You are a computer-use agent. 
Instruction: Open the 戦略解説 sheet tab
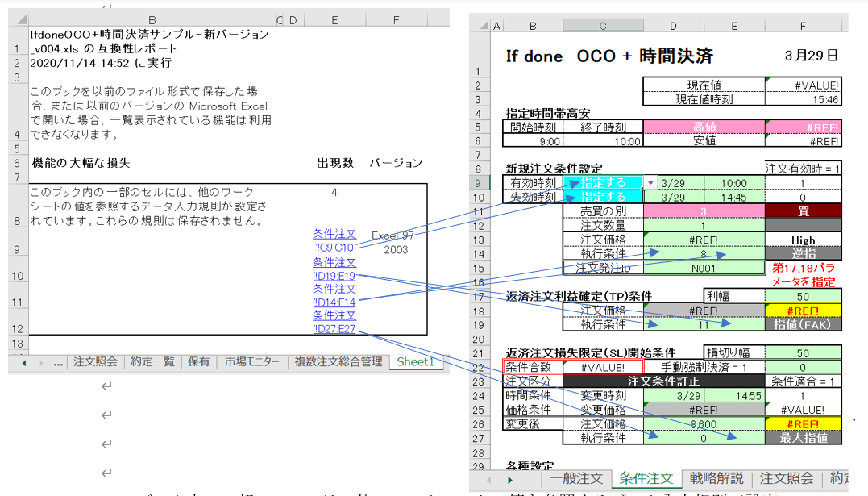pyautogui.click(x=714, y=479)
